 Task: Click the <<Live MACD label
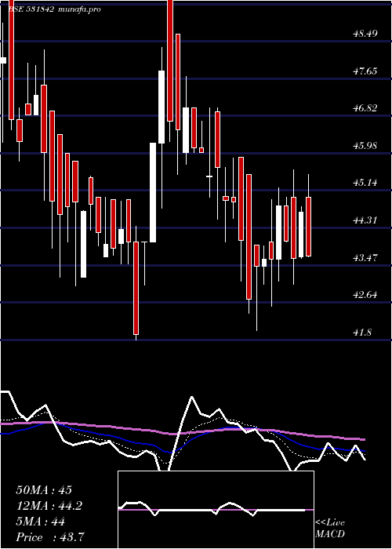click(x=330, y=529)
